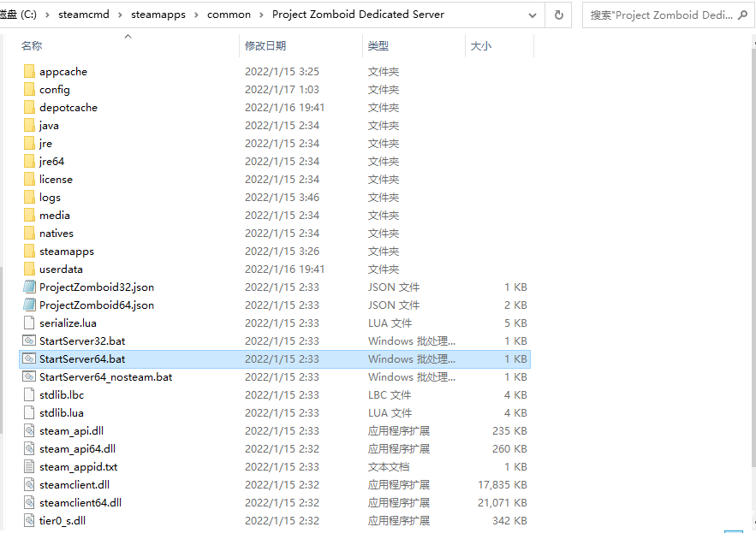Click 文本文档 type of steam_appid.txt

[389, 466]
